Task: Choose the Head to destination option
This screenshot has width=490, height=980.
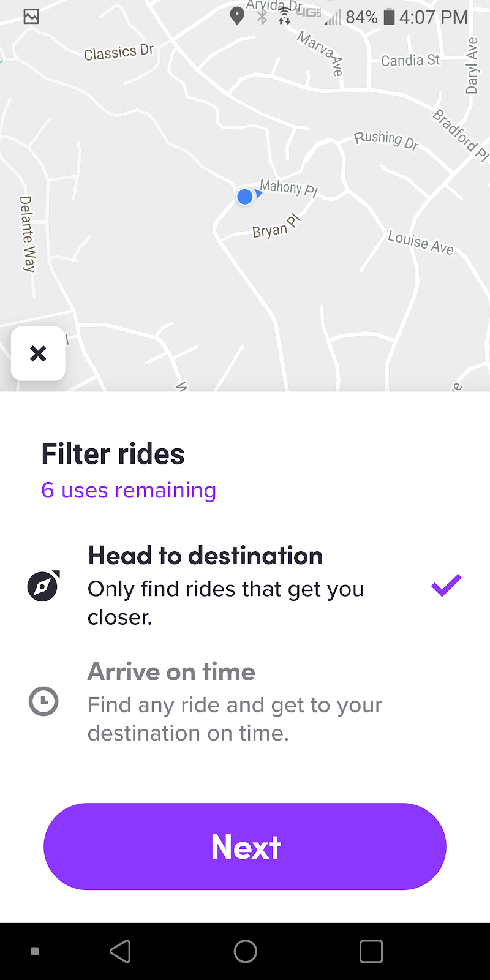Action: coord(226,586)
